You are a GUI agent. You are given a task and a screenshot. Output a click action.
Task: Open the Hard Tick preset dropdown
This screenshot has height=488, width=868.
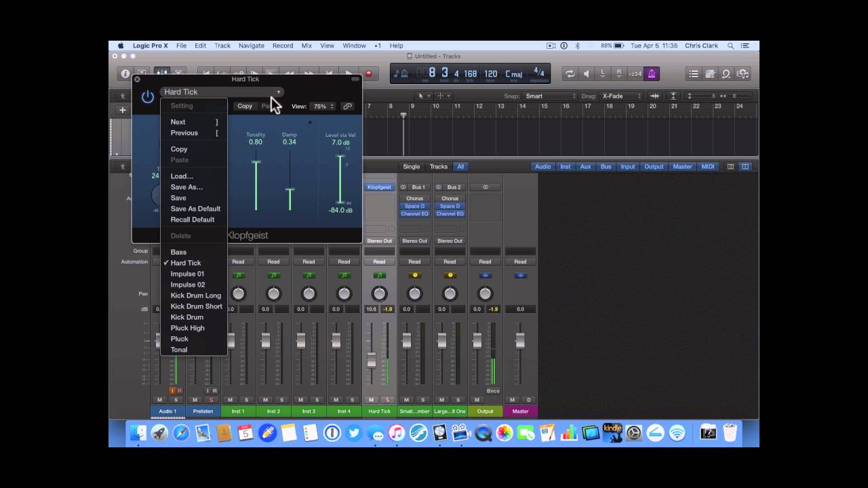pyautogui.click(x=222, y=92)
